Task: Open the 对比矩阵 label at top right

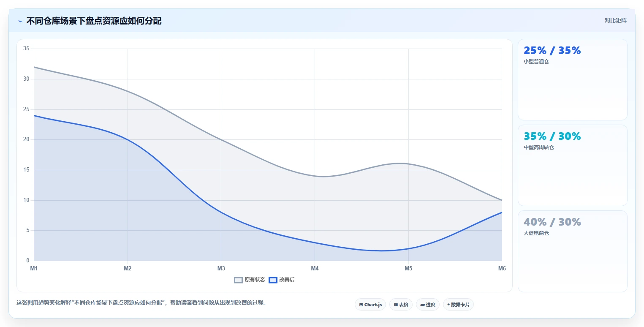Action: [x=615, y=20]
